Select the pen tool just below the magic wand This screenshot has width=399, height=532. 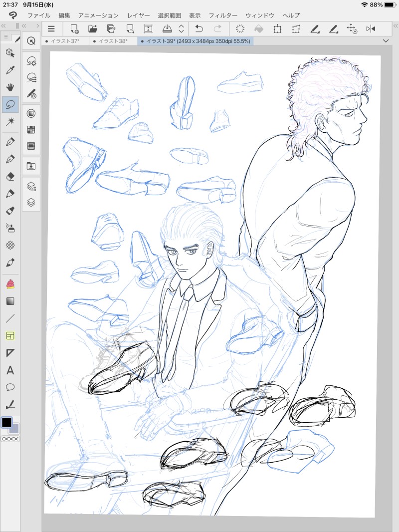coord(10,142)
